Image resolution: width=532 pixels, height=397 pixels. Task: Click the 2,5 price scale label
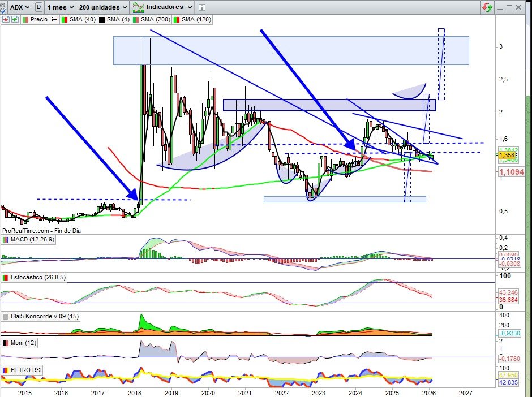click(503, 79)
